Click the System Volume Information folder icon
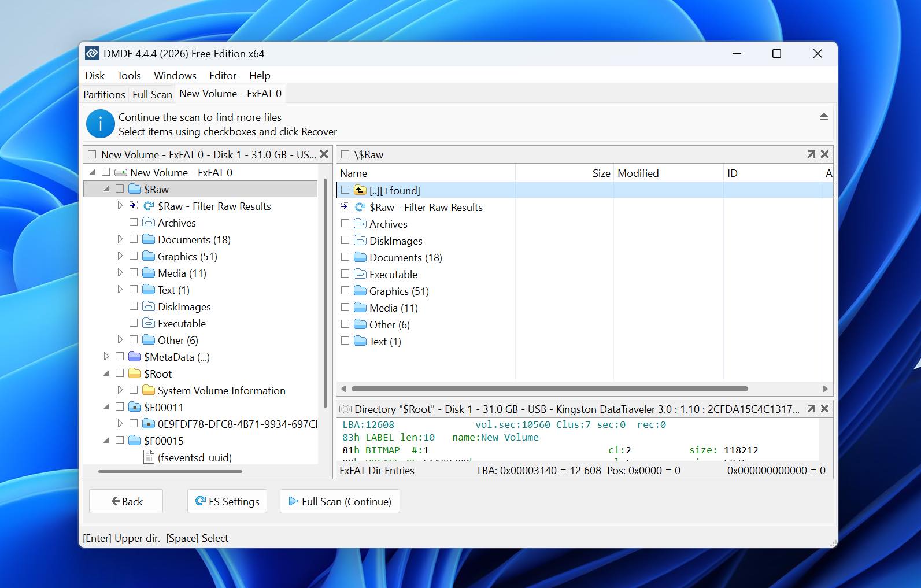Viewport: 921px width, 588px height. coord(149,390)
